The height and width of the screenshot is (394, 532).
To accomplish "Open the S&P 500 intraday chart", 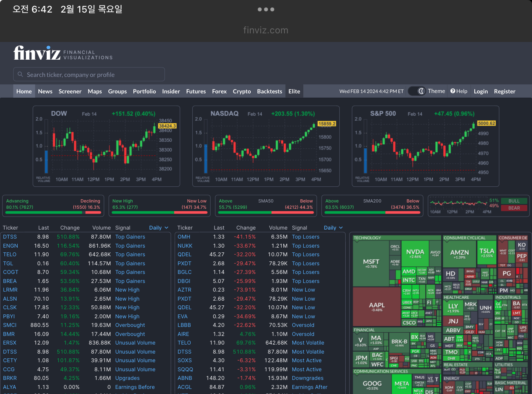I will 426,146.
